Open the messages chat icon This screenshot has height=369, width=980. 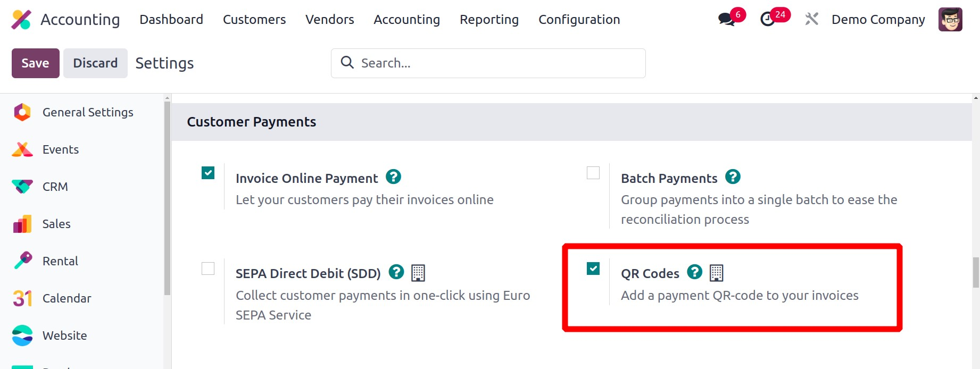click(726, 20)
